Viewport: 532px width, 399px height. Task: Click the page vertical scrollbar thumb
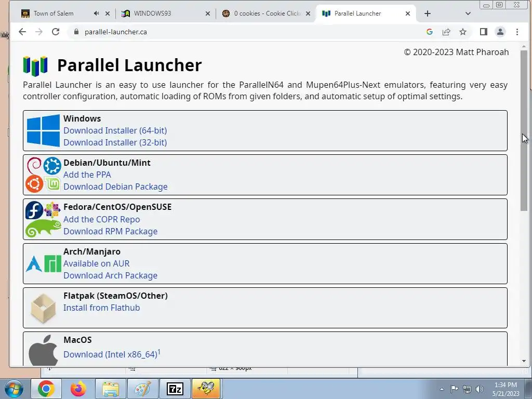[524, 130]
